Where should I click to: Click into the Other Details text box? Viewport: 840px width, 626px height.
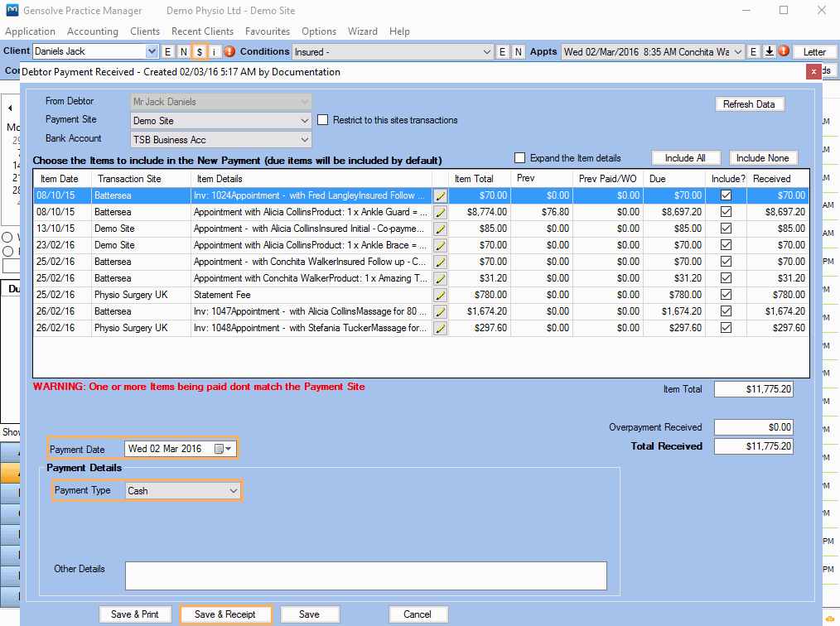[x=365, y=575]
